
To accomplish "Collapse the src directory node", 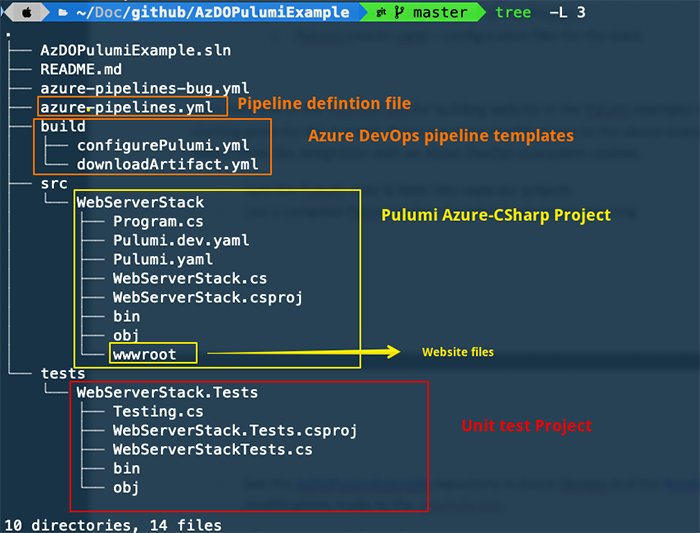I will (x=54, y=183).
